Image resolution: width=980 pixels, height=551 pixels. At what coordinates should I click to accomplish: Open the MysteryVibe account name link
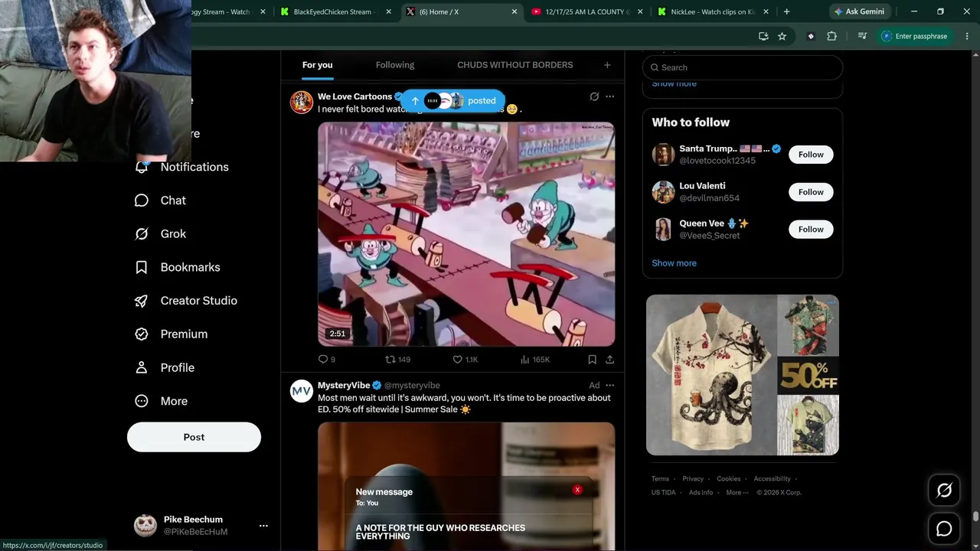point(344,385)
